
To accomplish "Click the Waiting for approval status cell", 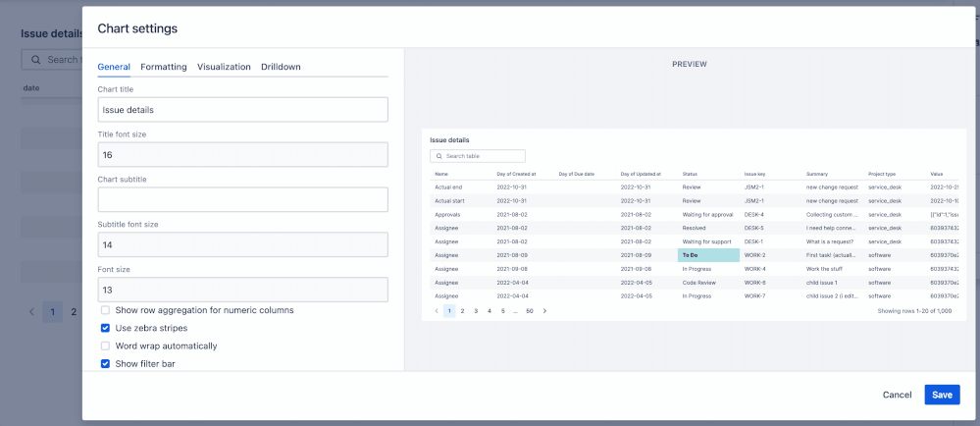I will click(707, 215).
